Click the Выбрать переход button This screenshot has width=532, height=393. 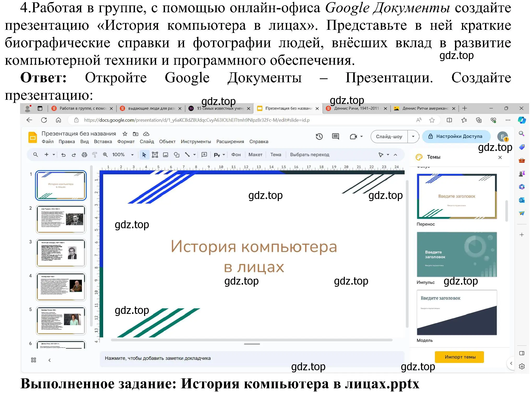click(x=310, y=155)
